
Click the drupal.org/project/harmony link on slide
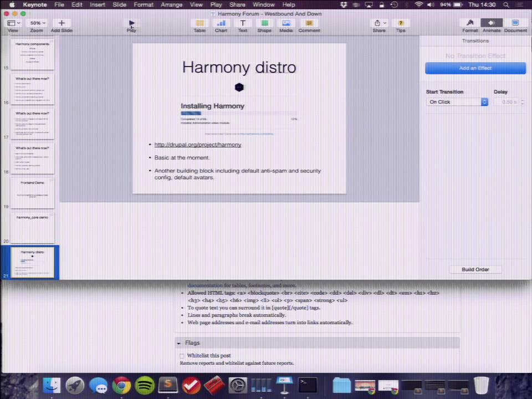(x=198, y=145)
